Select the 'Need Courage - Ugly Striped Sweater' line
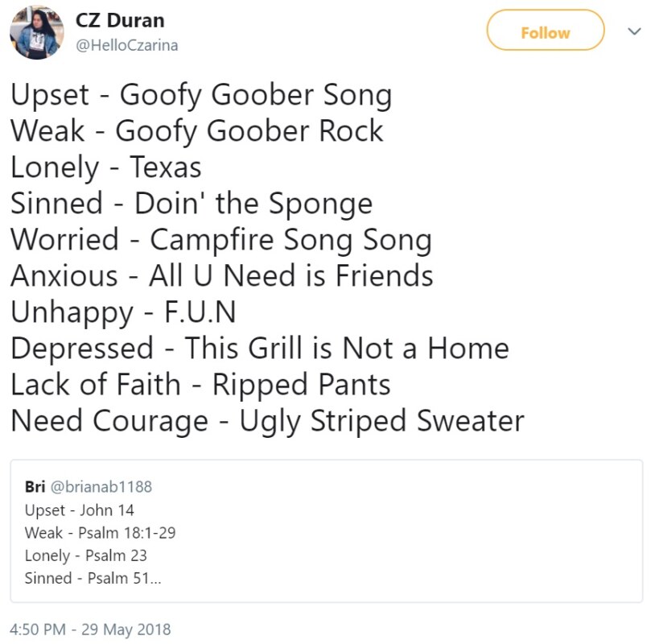651x644 pixels. [268, 423]
